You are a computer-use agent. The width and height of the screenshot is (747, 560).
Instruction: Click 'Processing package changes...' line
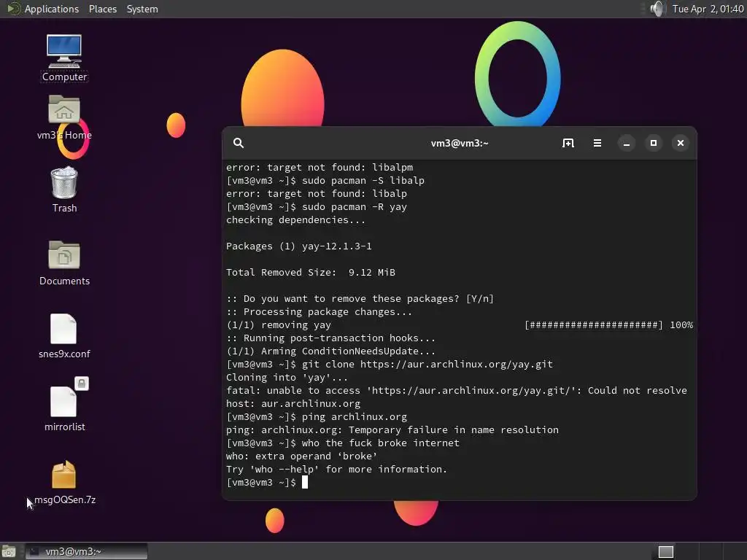pyautogui.click(x=320, y=312)
